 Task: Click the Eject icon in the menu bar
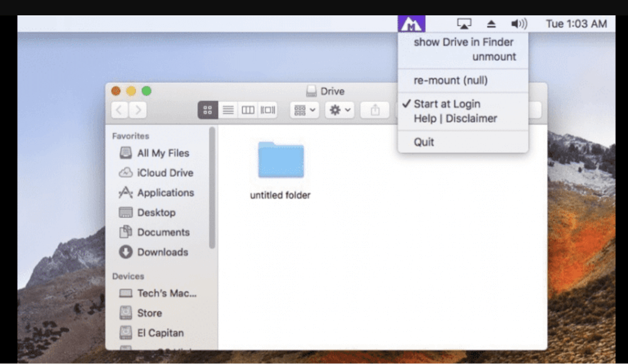491,23
